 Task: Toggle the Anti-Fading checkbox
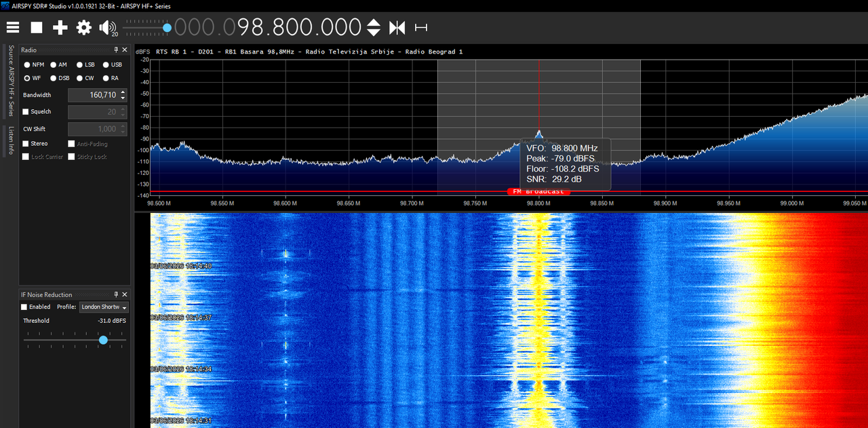pos(71,144)
